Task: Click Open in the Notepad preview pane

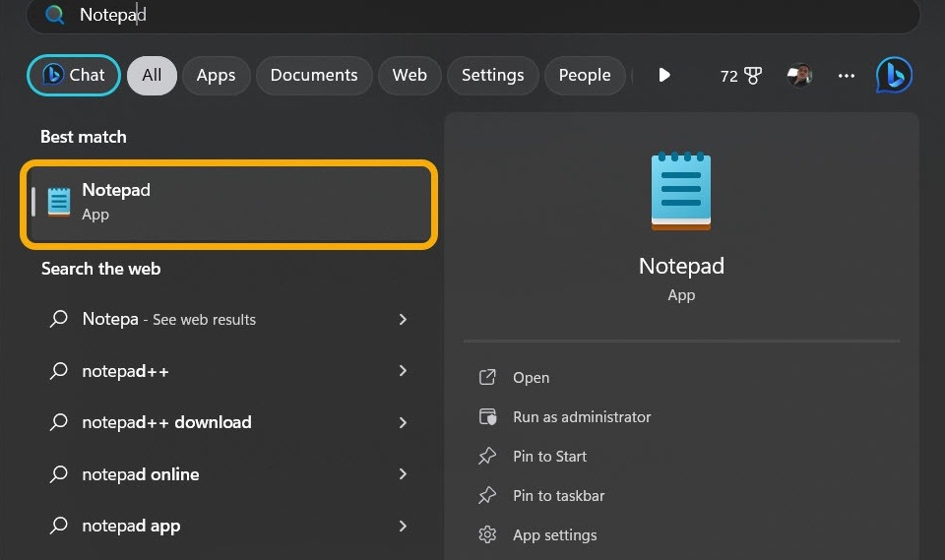Action: tap(531, 378)
